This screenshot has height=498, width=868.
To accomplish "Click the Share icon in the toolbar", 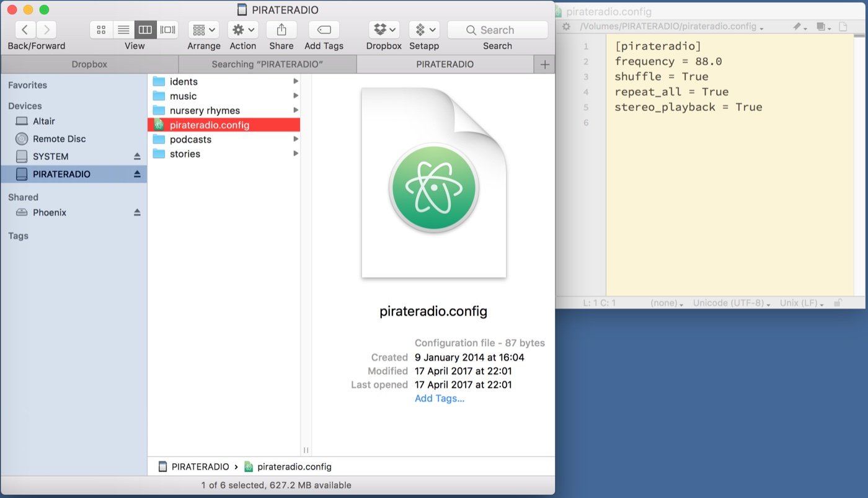I will coord(281,29).
